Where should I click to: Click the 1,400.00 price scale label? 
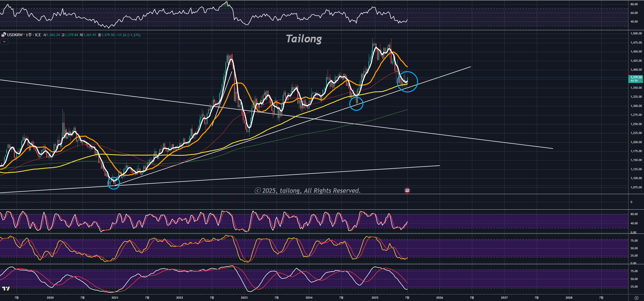[636, 70]
